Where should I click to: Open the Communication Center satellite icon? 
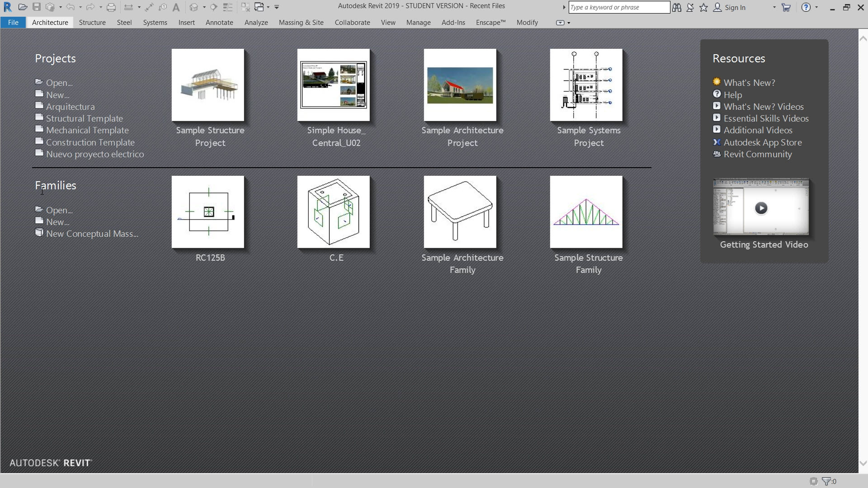click(690, 8)
